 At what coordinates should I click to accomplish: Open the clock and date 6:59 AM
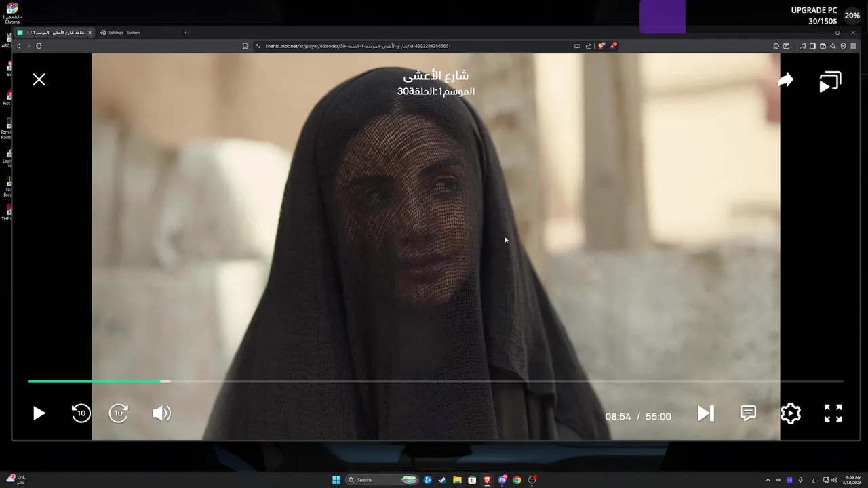854,480
